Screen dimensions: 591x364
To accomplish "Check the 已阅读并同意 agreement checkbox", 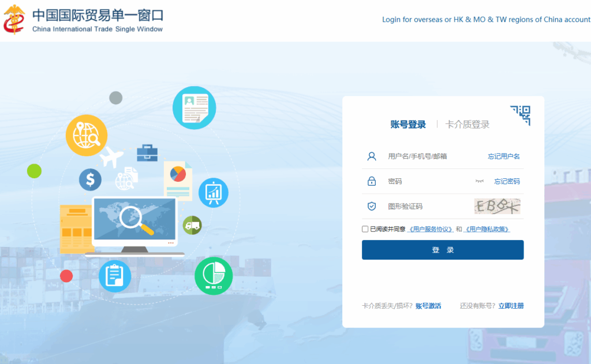I will [x=365, y=228].
